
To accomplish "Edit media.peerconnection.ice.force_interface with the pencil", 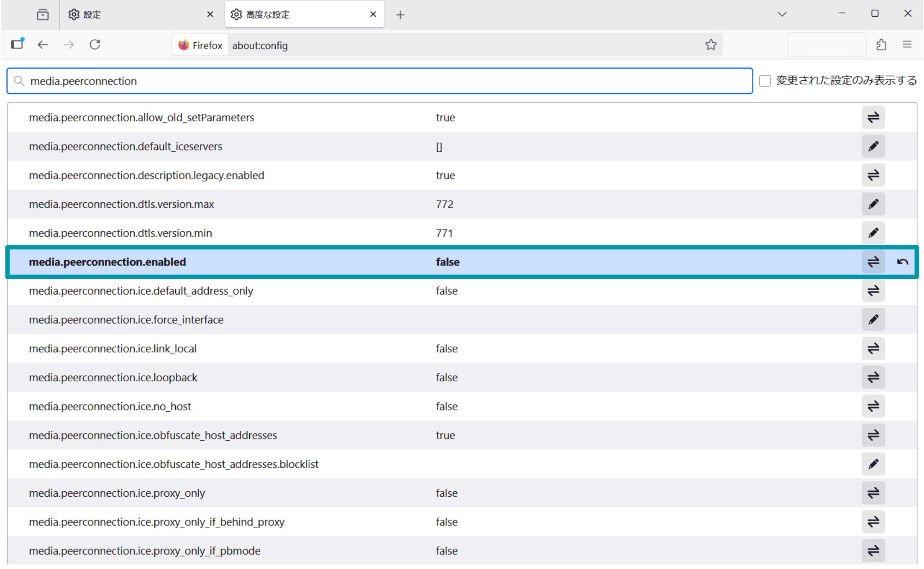I will [873, 320].
